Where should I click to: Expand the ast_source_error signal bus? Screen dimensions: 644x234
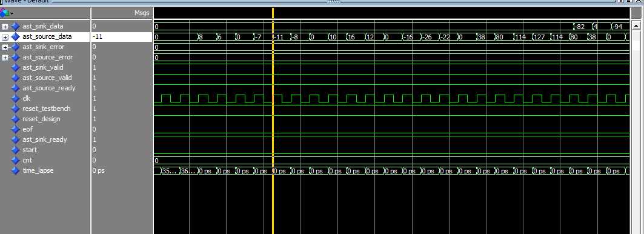[x=5, y=57]
